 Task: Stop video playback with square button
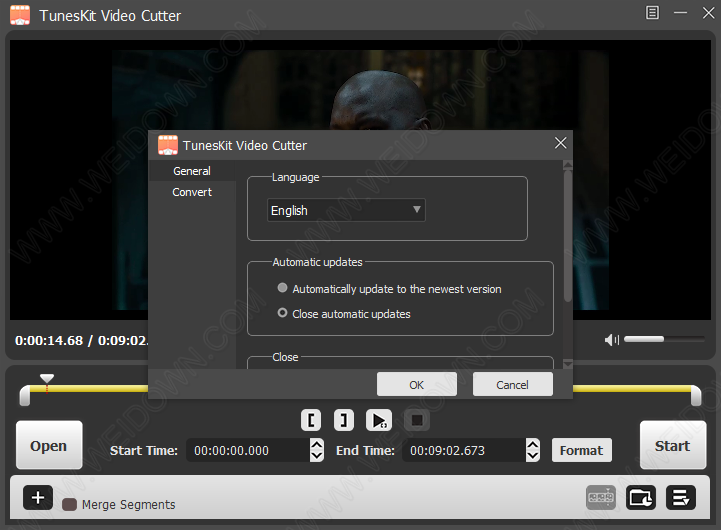(x=417, y=420)
